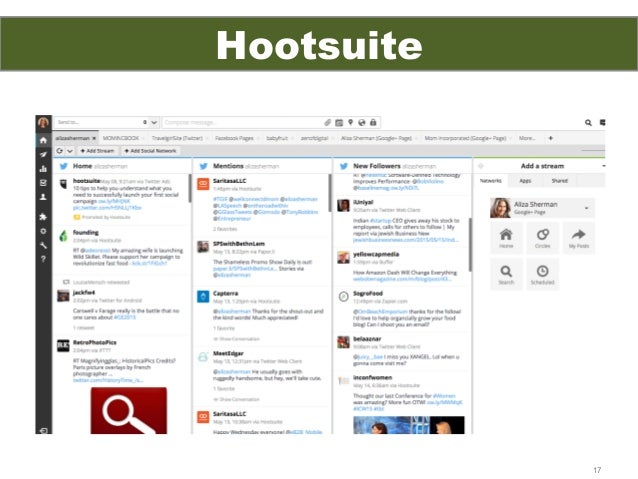Open the Help question mark icon
This screenshot has width=638, height=479.
coord(43,259)
